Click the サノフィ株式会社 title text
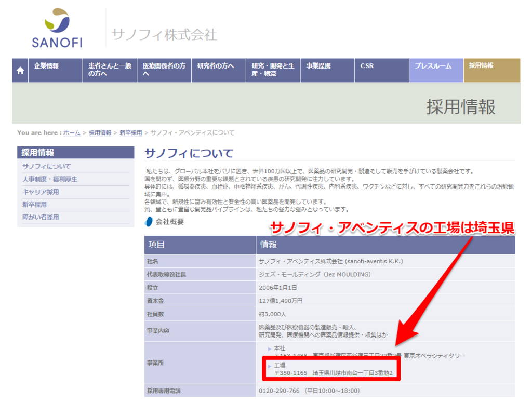 point(164,35)
